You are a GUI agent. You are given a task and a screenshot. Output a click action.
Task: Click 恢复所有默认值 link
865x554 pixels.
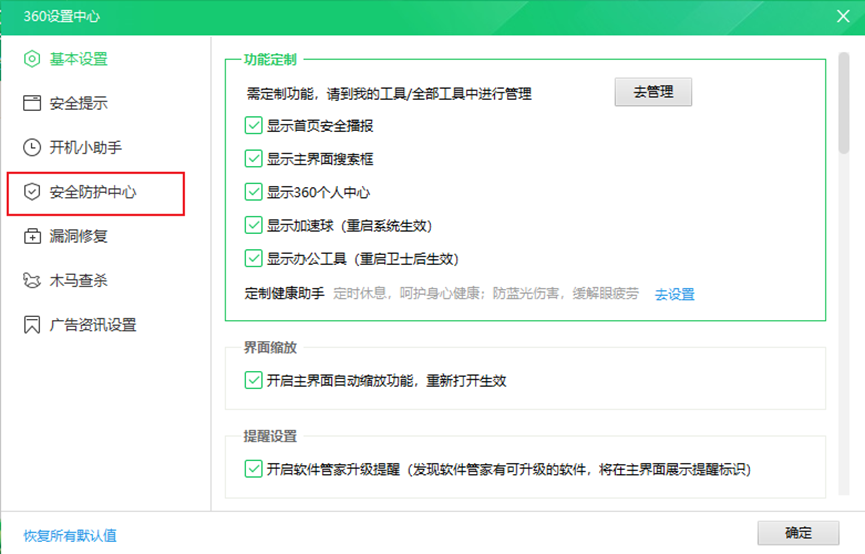(70, 535)
